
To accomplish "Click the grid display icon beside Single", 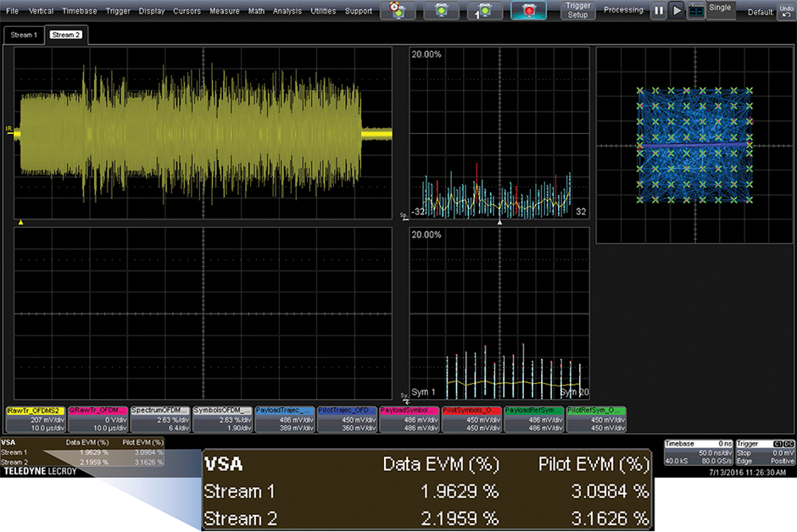I will click(695, 11).
